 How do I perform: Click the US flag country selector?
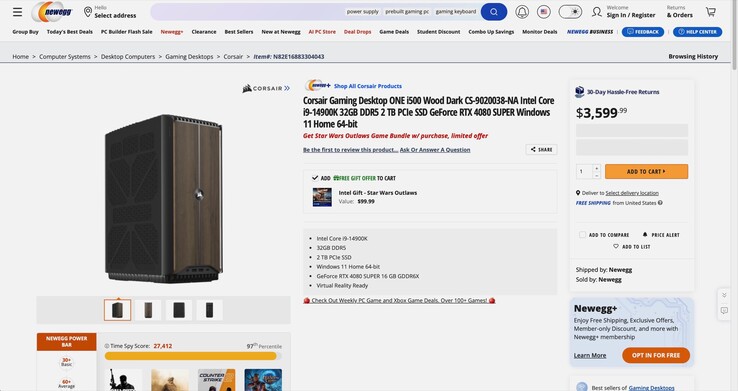544,12
